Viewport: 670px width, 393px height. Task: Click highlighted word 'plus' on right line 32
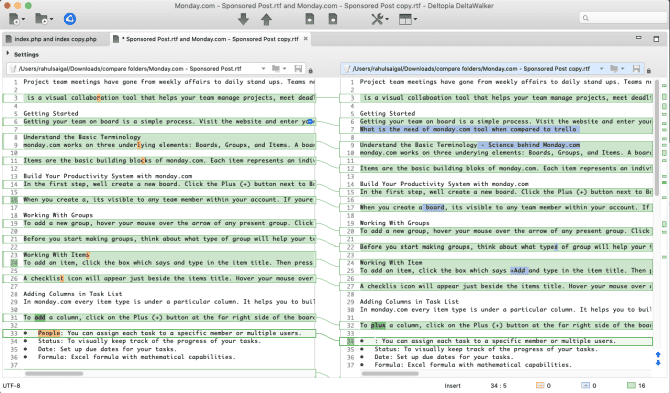[378, 326]
